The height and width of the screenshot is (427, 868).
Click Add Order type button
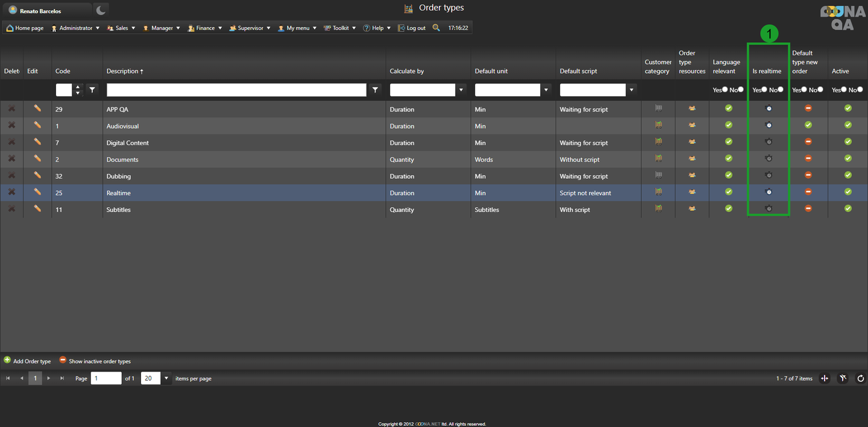[28, 361]
